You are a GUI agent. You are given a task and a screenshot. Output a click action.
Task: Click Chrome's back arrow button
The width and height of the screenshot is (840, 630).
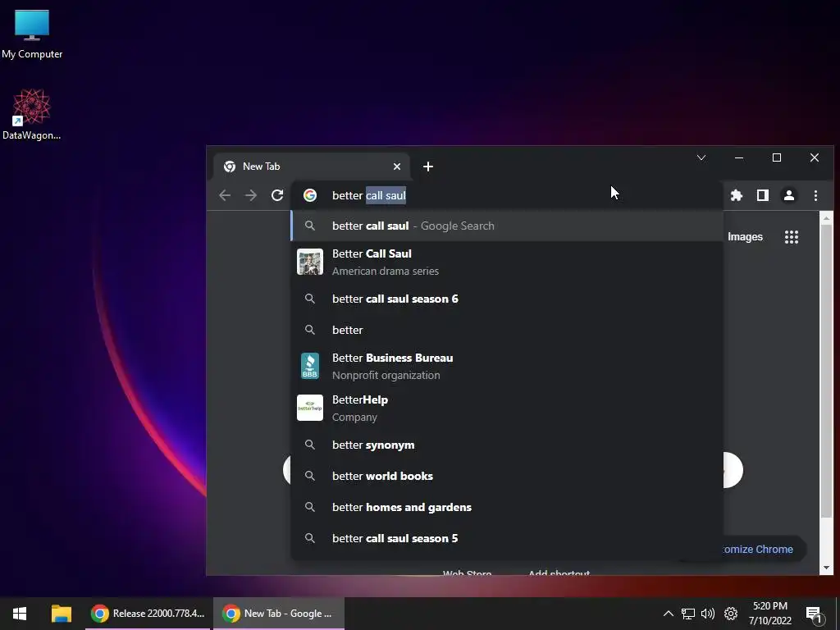(x=225, y=195)
